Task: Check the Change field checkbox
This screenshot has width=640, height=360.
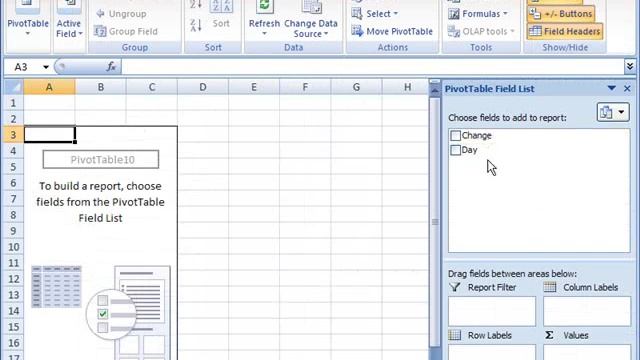Action: tap(456, 136)
